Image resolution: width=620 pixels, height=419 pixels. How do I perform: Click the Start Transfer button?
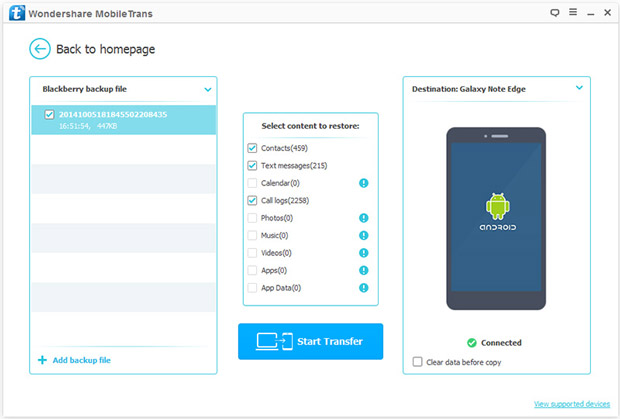(x=310, y=342)
